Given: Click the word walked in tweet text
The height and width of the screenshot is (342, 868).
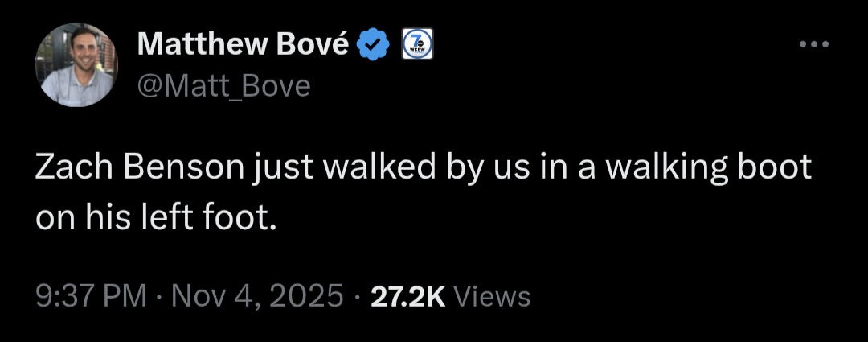Looking at the screenshot, I should tap(373, 167).
